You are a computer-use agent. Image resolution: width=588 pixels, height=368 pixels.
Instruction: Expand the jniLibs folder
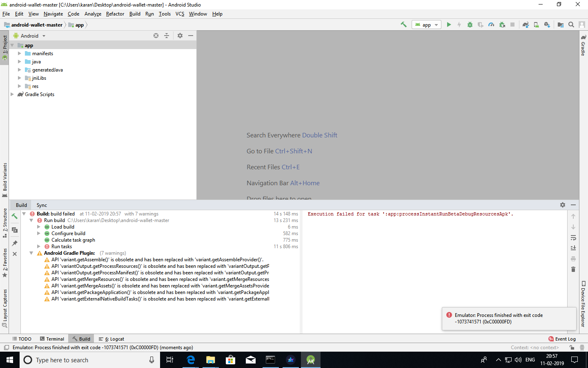19,78
